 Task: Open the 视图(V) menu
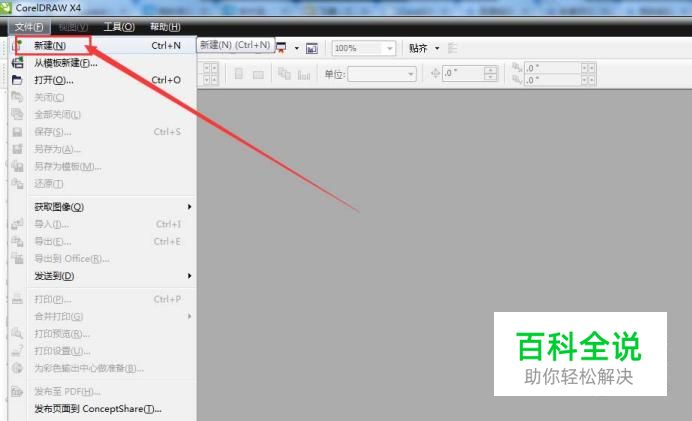tap(73, 27)
